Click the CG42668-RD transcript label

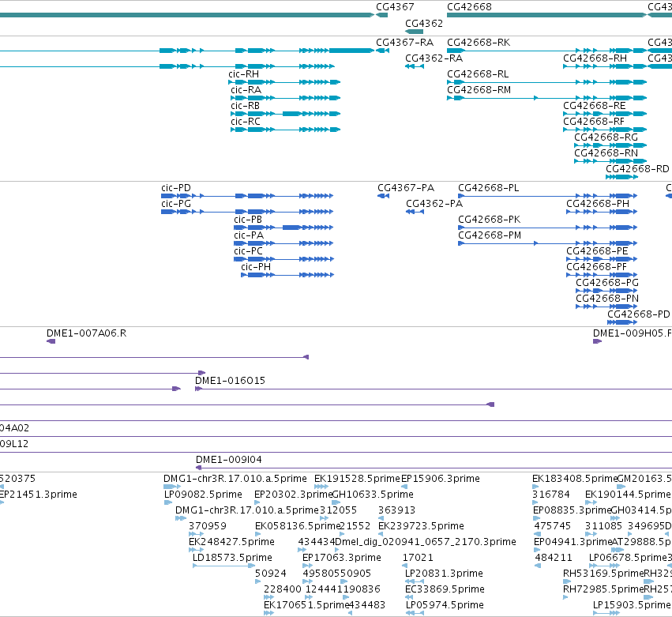pyautogui.click(x=637, y=169)
